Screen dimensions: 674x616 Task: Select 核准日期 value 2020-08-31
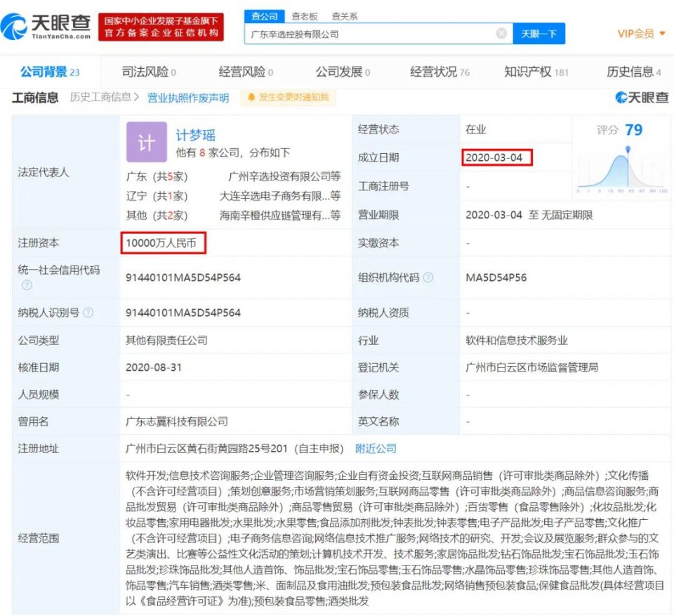pyautogui.click(x=154, y=367)
